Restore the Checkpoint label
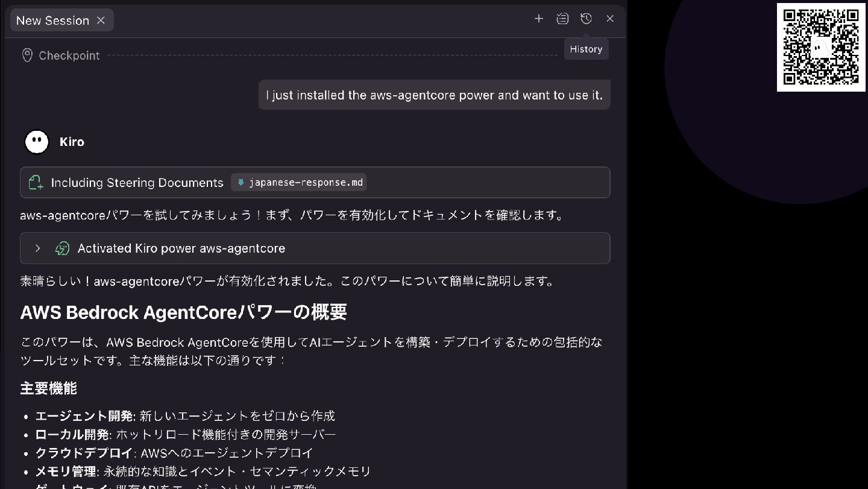 point(69,55)
